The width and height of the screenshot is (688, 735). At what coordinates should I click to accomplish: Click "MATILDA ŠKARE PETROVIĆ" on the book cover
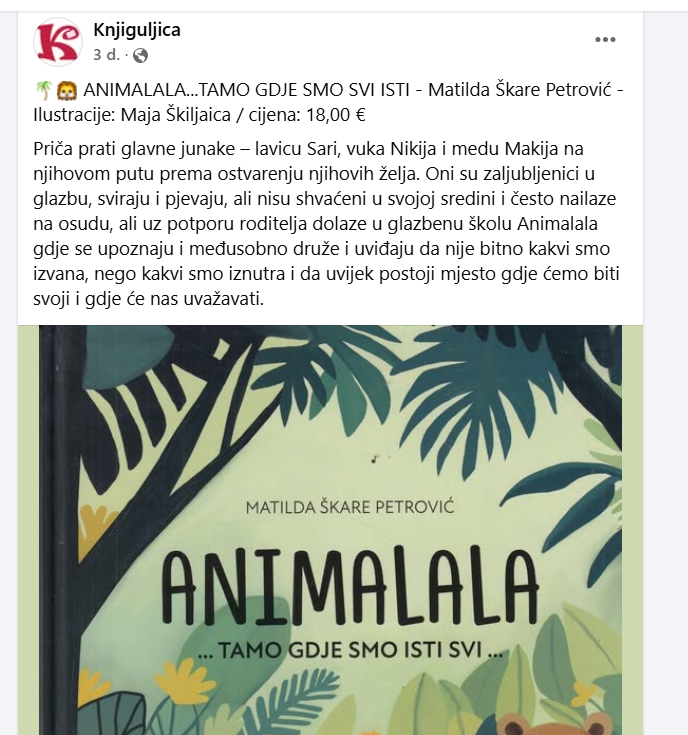tap(349, 509)
